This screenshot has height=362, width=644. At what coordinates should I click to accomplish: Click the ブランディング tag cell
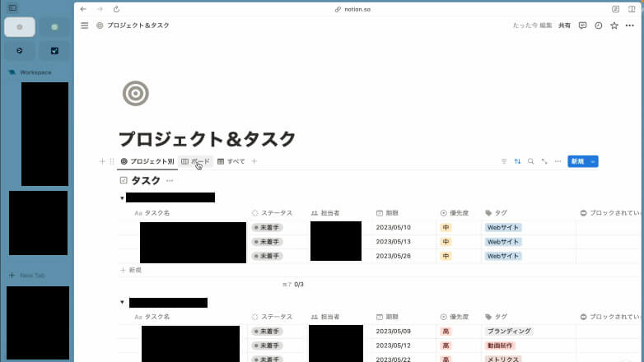click(509, 332)
